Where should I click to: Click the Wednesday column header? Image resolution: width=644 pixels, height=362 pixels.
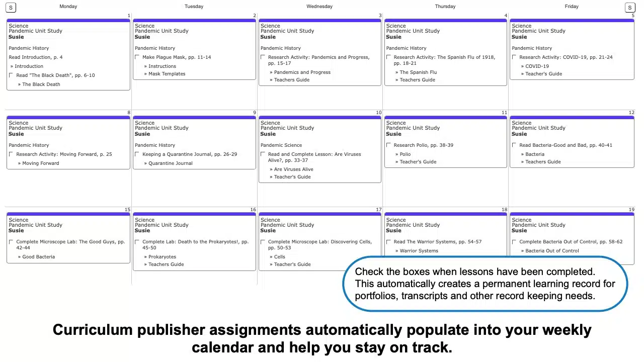click(x=319, y=7)
